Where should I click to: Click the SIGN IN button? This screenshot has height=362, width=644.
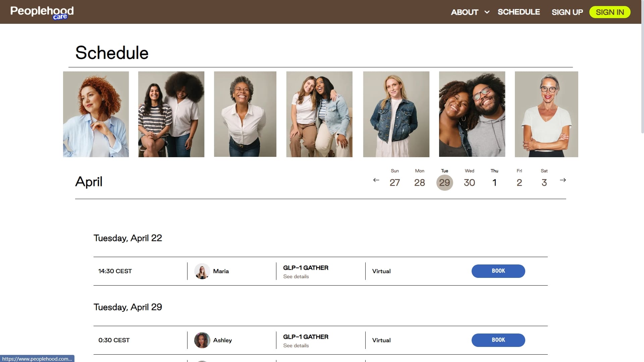click(610, 12)
